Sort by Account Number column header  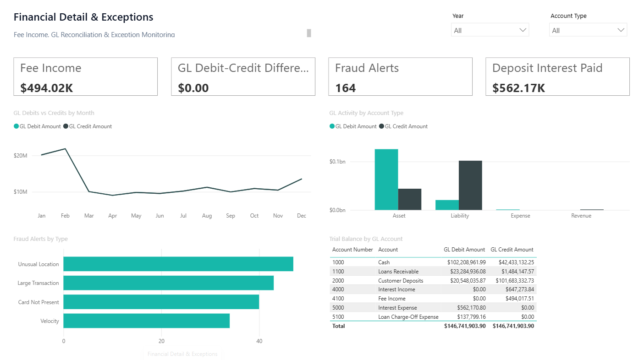click(x=352, y=250)
